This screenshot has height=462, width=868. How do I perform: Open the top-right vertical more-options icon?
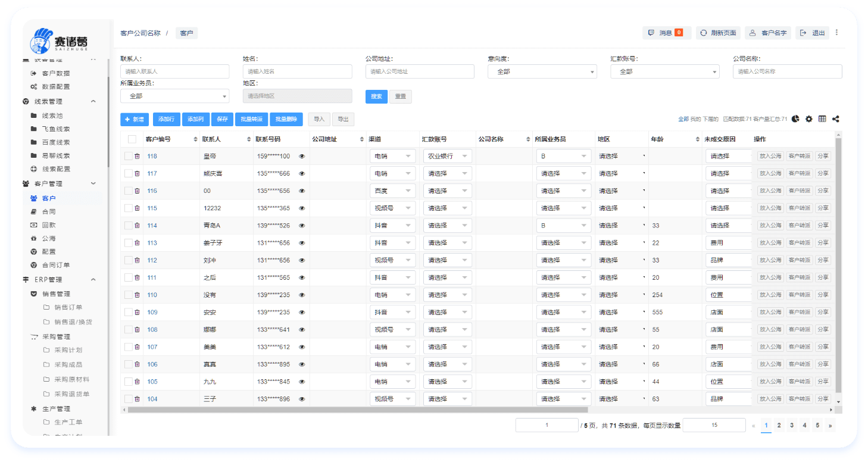pos(836,33)
